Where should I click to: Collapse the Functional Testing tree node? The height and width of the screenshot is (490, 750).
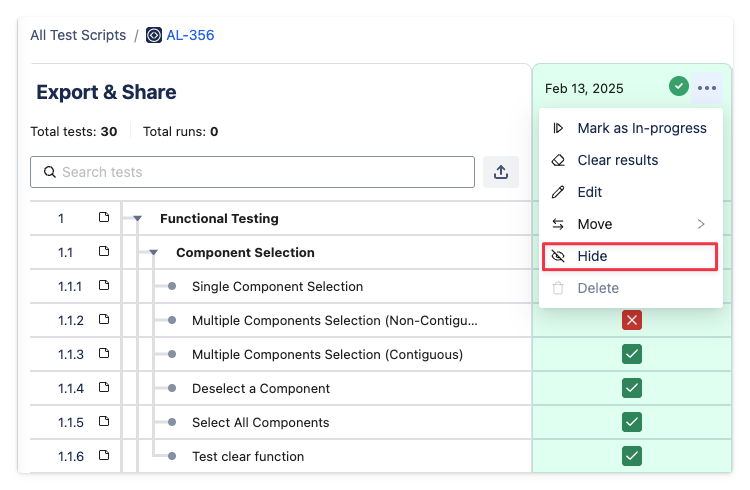[x=137, y=219]
